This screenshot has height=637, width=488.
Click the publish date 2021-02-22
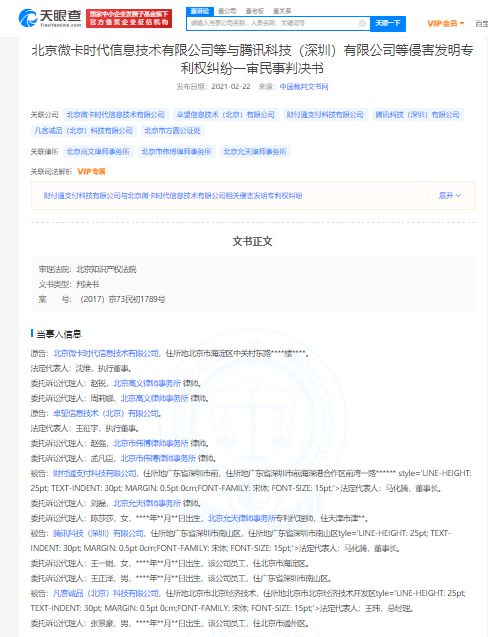231,87
